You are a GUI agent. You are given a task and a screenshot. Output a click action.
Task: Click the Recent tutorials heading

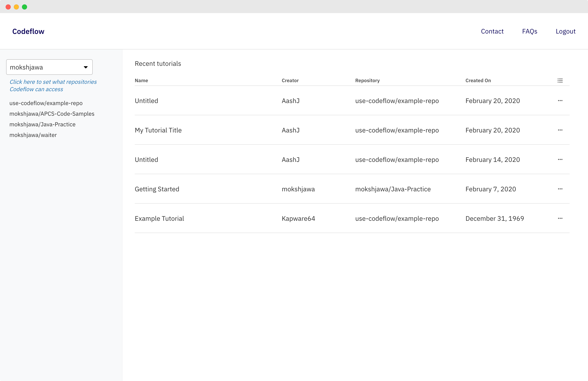pos(158,64)
